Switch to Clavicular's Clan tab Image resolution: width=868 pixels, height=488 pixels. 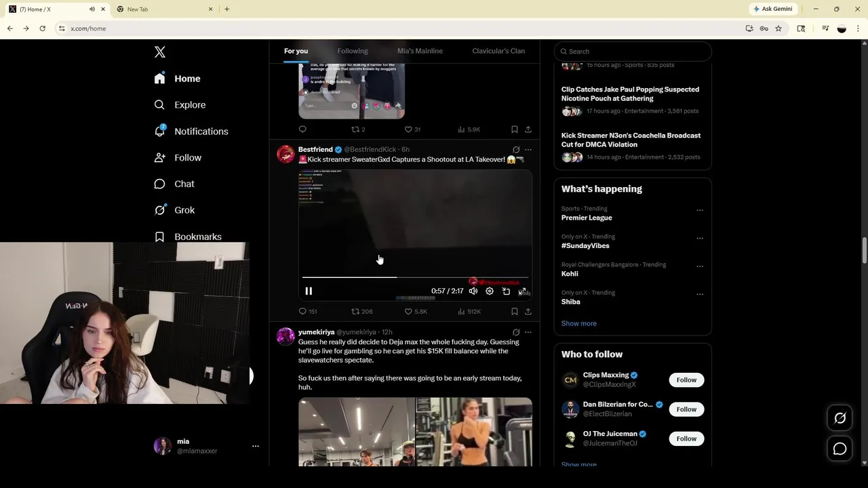pos(498,51)
